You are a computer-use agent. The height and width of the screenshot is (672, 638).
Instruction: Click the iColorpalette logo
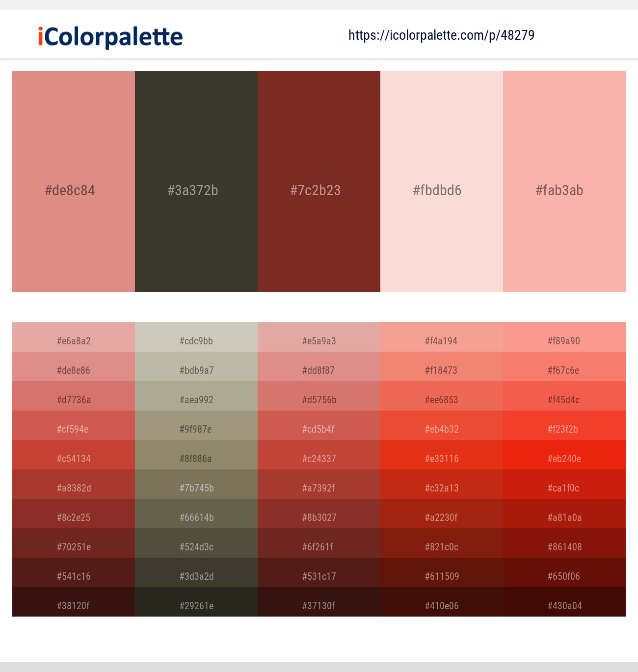(108, 36)
